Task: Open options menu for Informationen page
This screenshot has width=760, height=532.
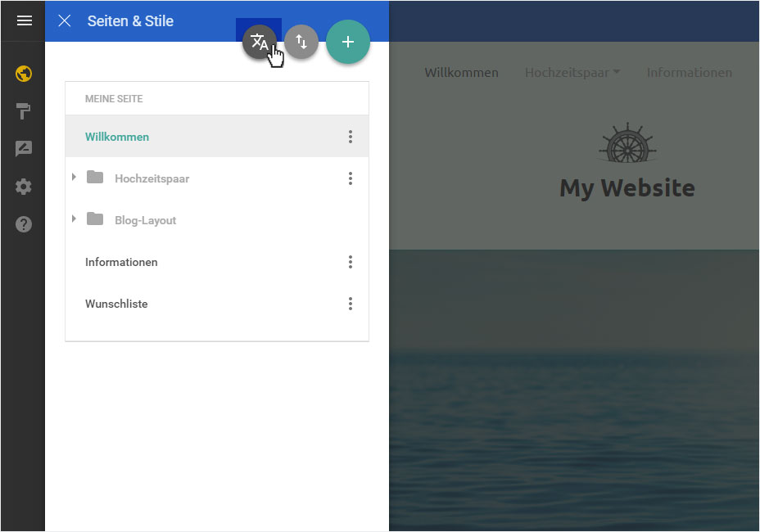Action: click(x=351, y=262)
